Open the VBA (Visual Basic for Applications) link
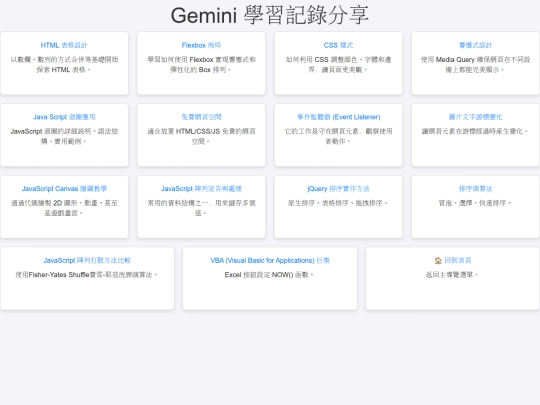 click(270, 260)
